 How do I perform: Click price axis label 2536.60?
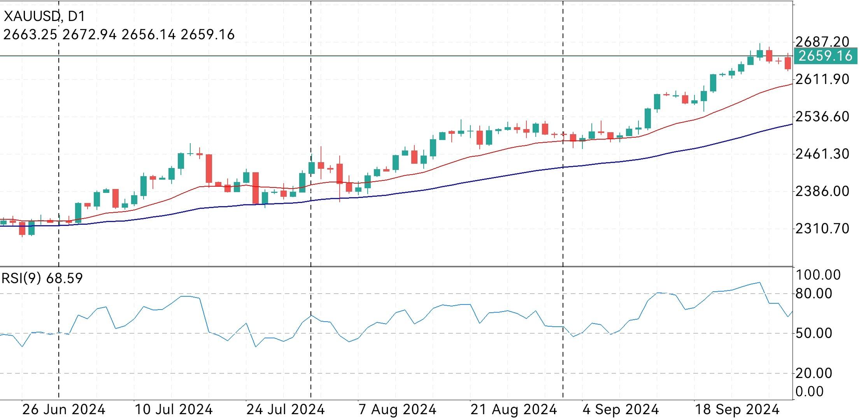822,116
